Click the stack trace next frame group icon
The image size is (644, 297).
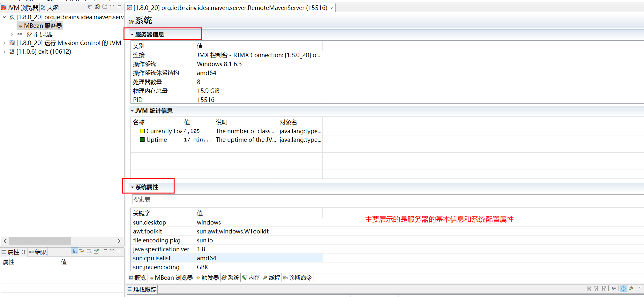click(x=604, y=288)
